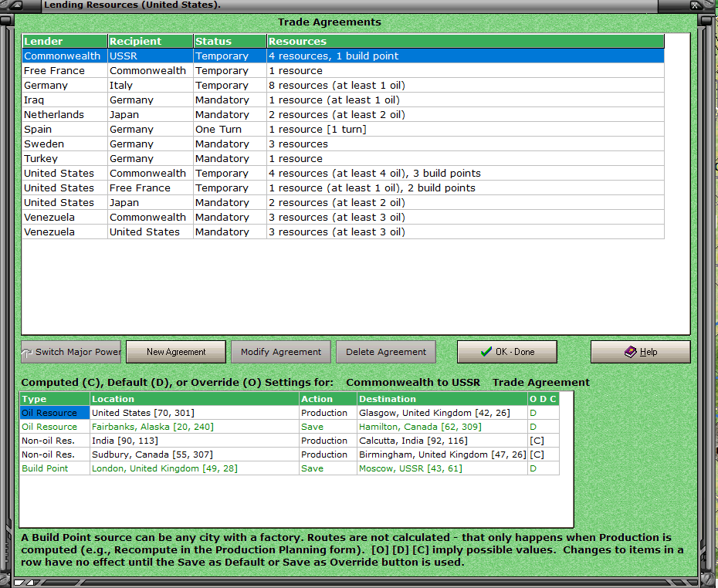The height and width of the screenshot is (588, 718).
Task: Sort agreements by Lender column header
Action: pos(65,41)
